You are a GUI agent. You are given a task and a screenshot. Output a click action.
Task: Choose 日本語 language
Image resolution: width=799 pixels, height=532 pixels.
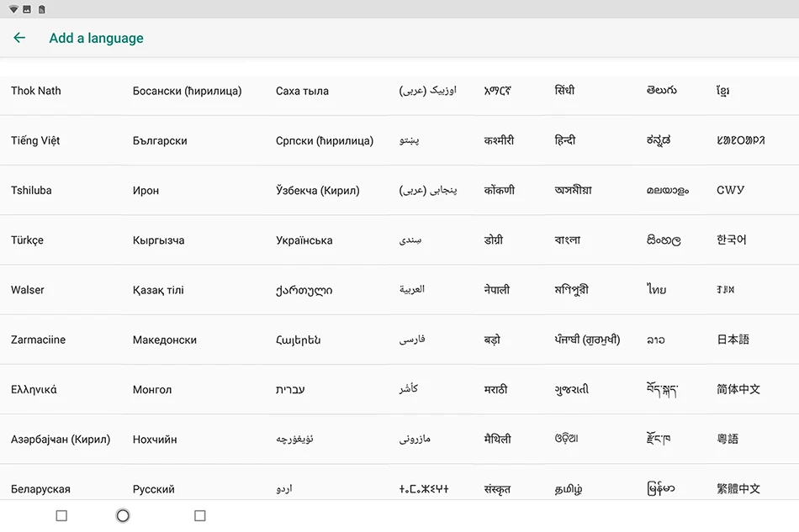(x=733, y=340)
